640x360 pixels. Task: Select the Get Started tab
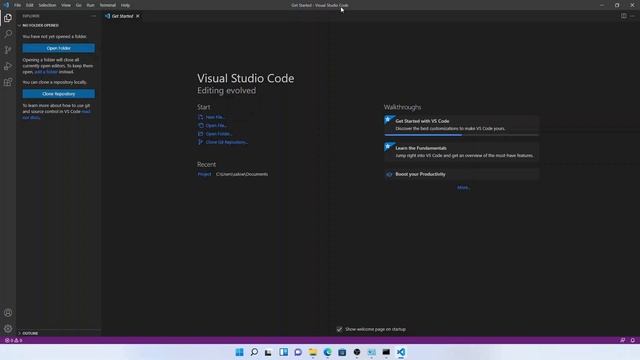coord(122,16)
